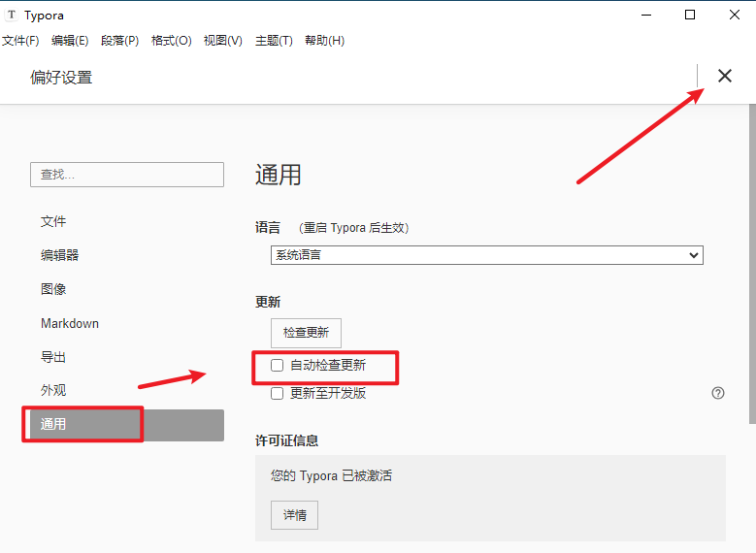Open the 系统语言 language dropdown
Image resolution: width=756 pixels, height=553 pixels.
coord(486,255)
